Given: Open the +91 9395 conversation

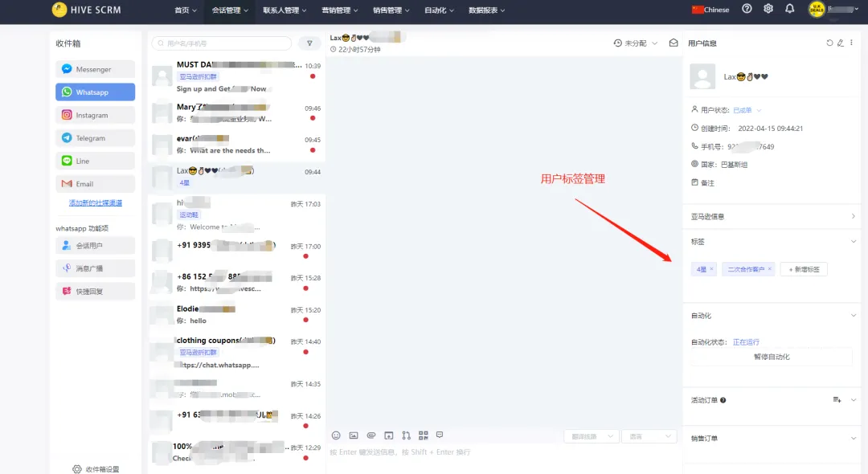Looking at the screenshot, I should 237,251.
